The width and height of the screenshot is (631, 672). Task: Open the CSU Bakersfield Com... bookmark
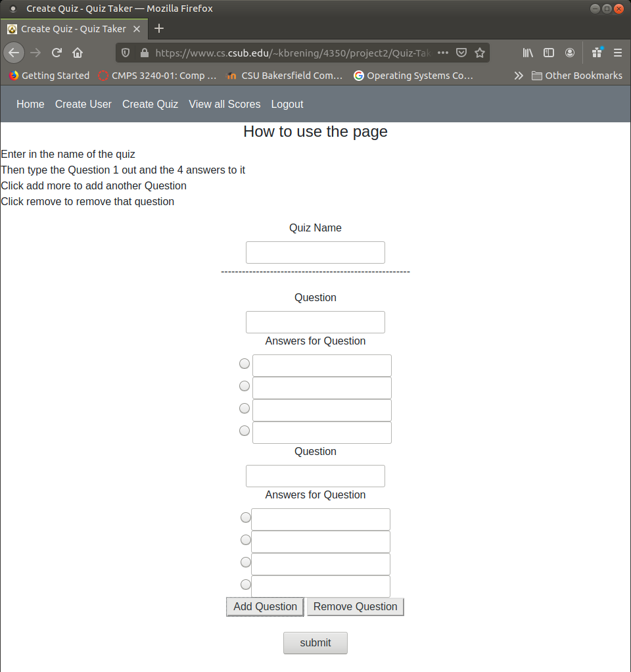[285, 76]
